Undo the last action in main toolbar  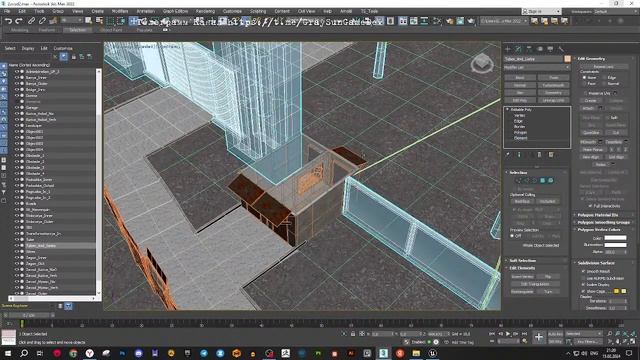[8, 20]
